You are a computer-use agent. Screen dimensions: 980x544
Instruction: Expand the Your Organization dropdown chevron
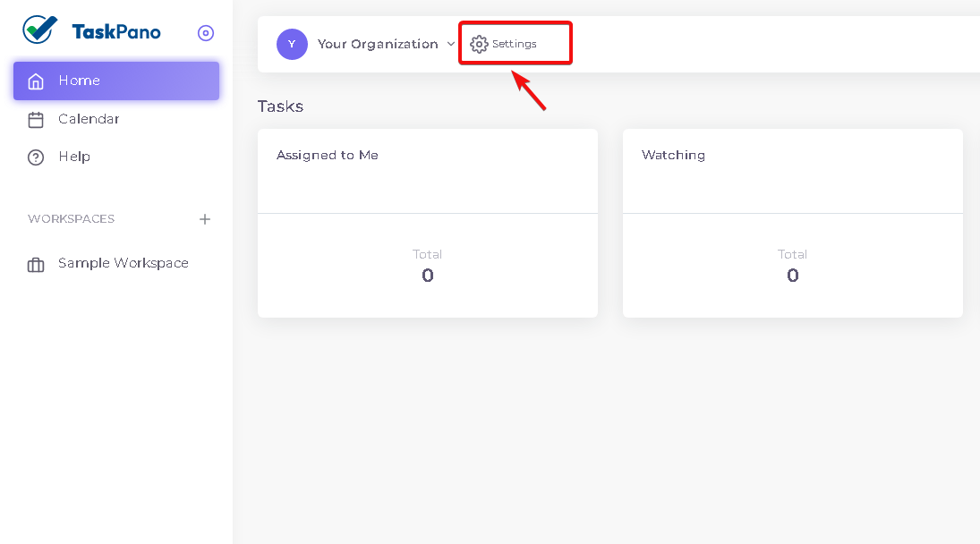[451, 45]
